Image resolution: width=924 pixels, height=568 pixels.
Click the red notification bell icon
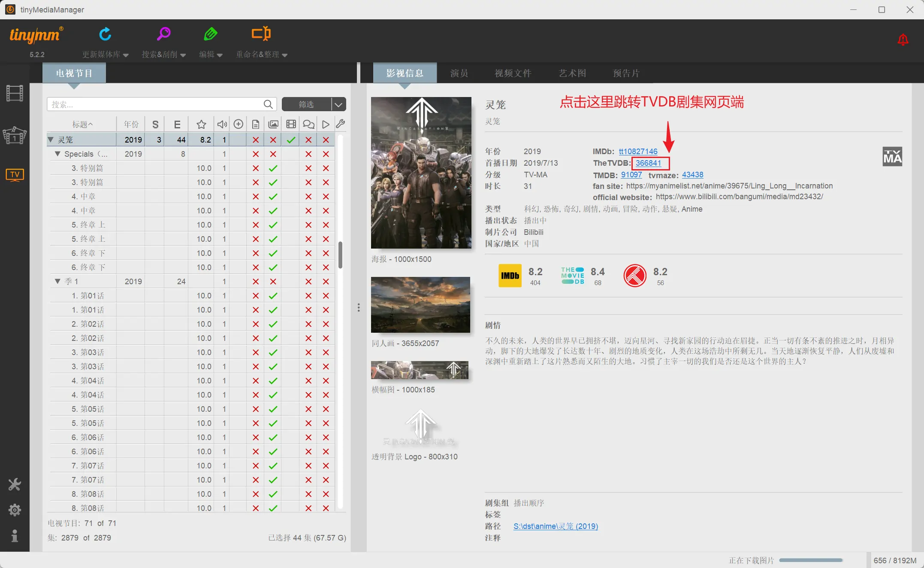(903, 40)
